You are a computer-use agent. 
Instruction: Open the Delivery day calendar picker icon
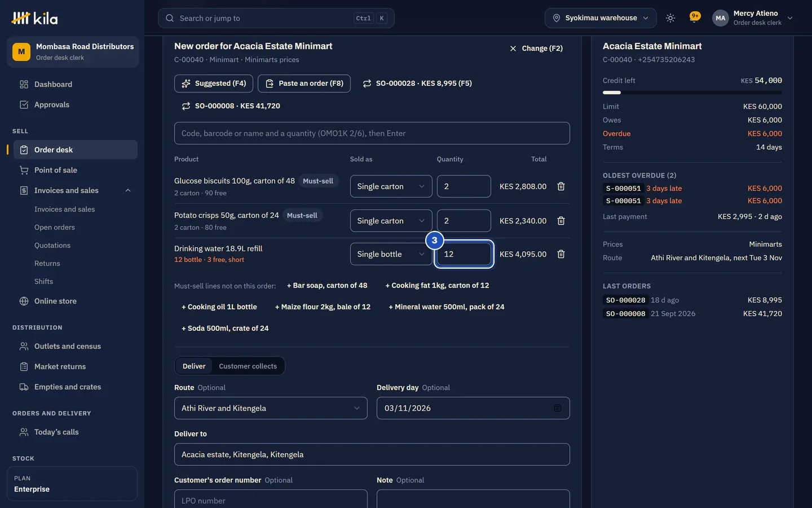pos(558,408)
